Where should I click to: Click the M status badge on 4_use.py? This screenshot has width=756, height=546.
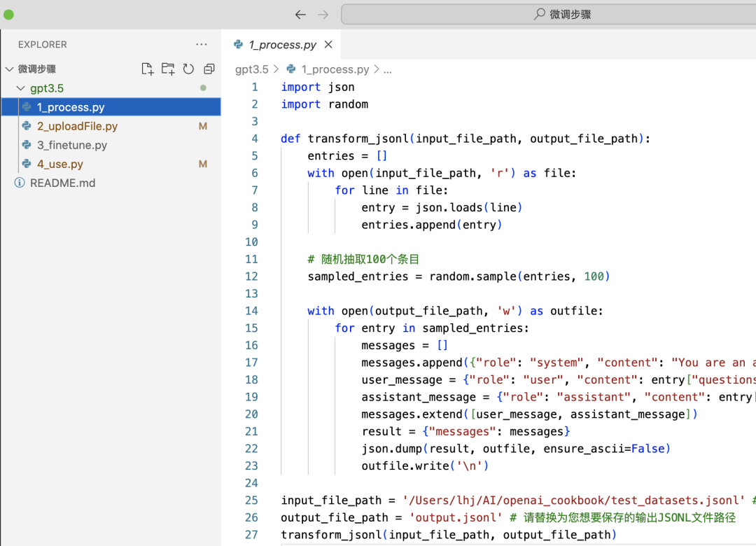click(203, 164)
